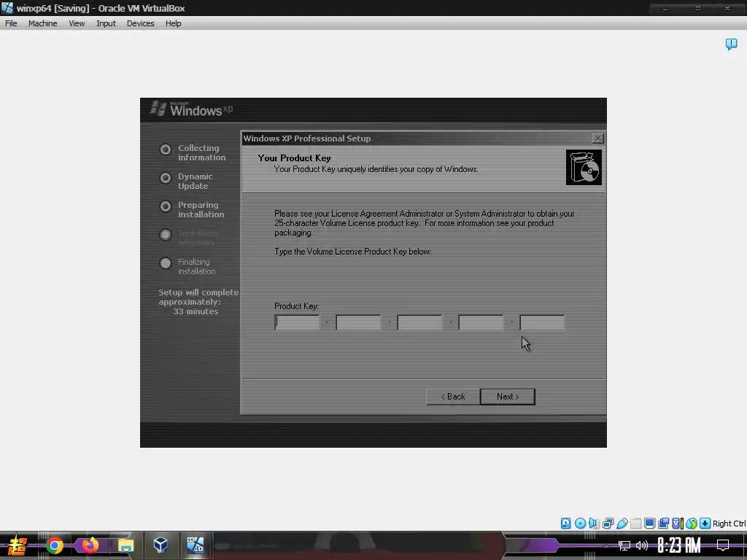
Task: Focus the second product key field
Action: click(358, 322)
